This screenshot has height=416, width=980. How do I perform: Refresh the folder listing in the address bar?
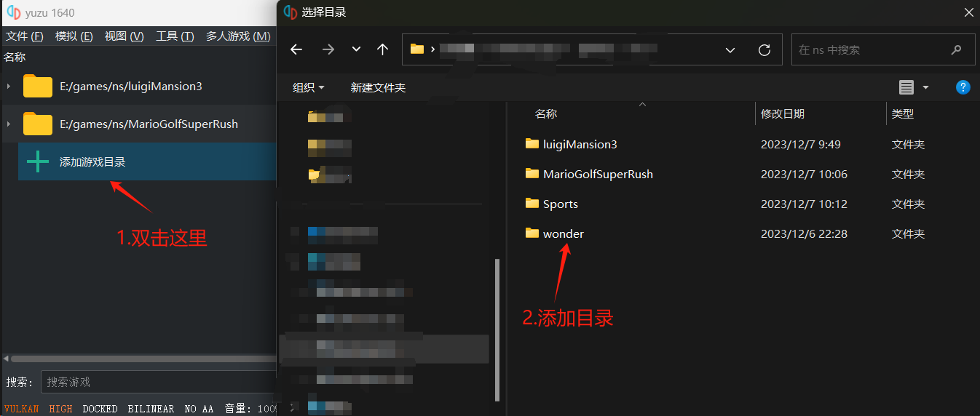click(764, 49)
